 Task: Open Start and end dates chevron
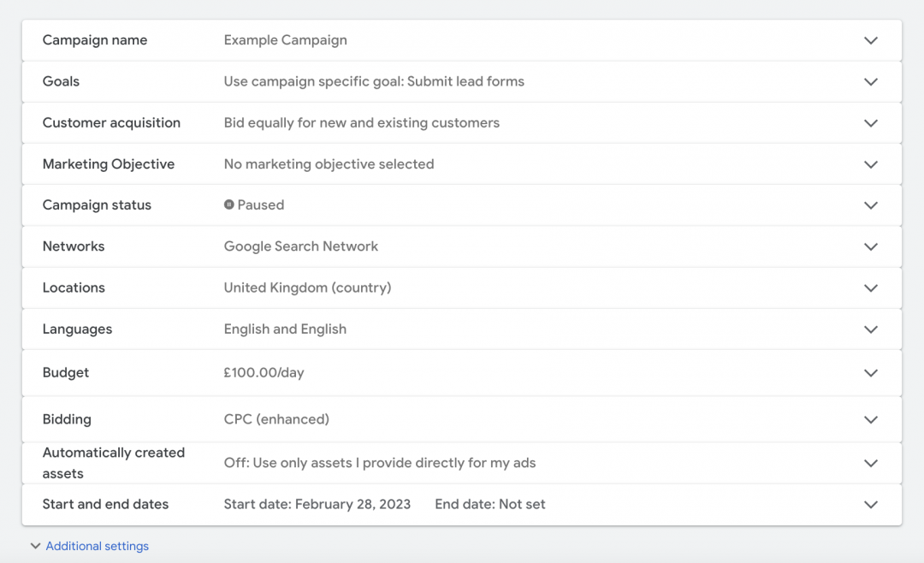click(x=871, y=505)
